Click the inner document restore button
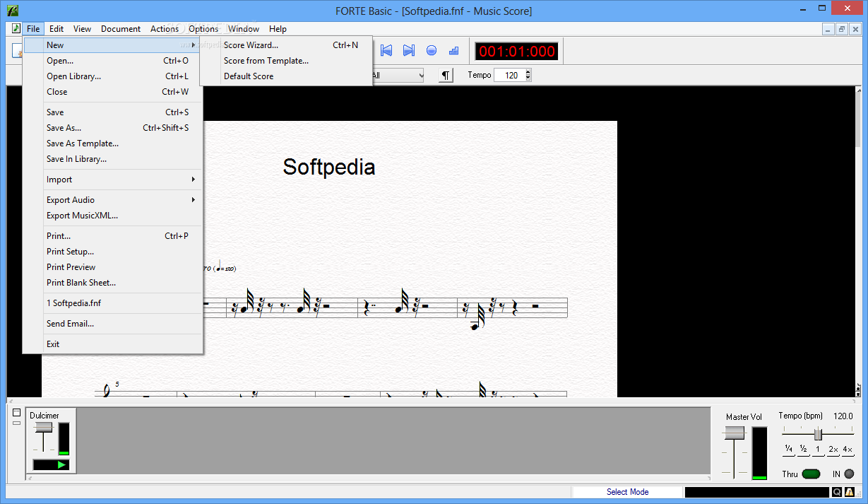 (x=842, y=29)
